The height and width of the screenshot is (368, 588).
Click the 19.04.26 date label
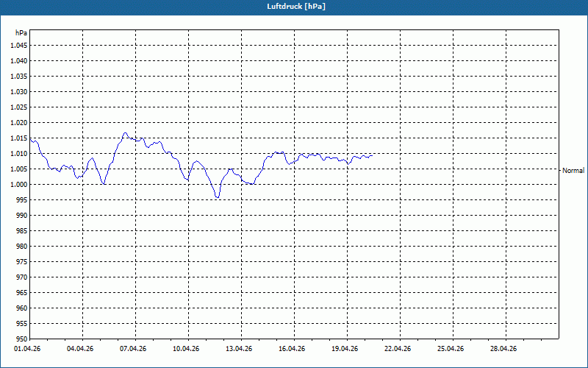coord(345,349)
